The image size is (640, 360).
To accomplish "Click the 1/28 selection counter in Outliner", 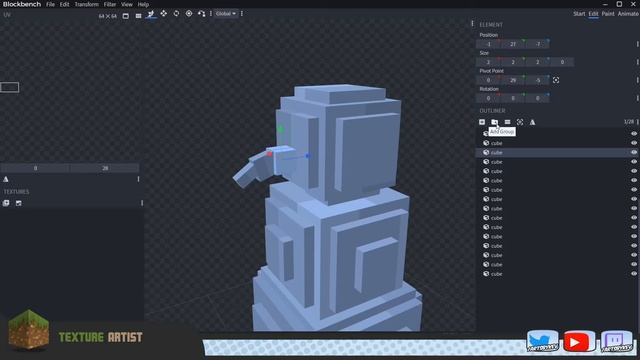I will pyautogui.click(x=629, y=122).
